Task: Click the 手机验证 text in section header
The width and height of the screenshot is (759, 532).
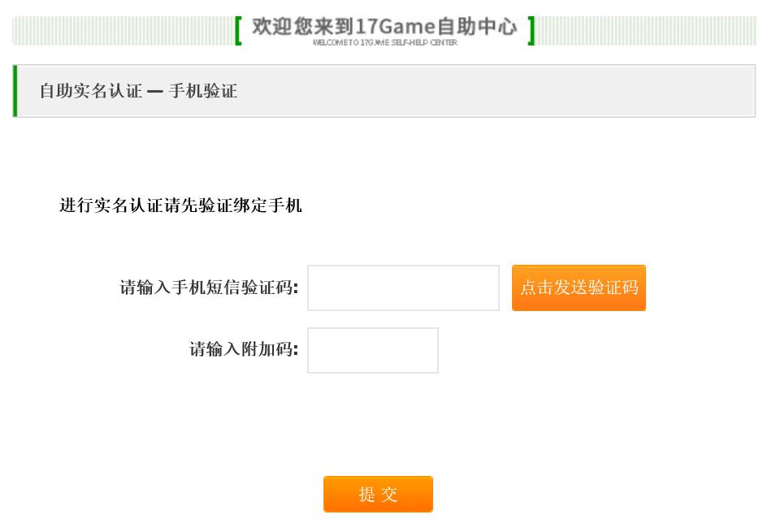Action: coord(203,91)
